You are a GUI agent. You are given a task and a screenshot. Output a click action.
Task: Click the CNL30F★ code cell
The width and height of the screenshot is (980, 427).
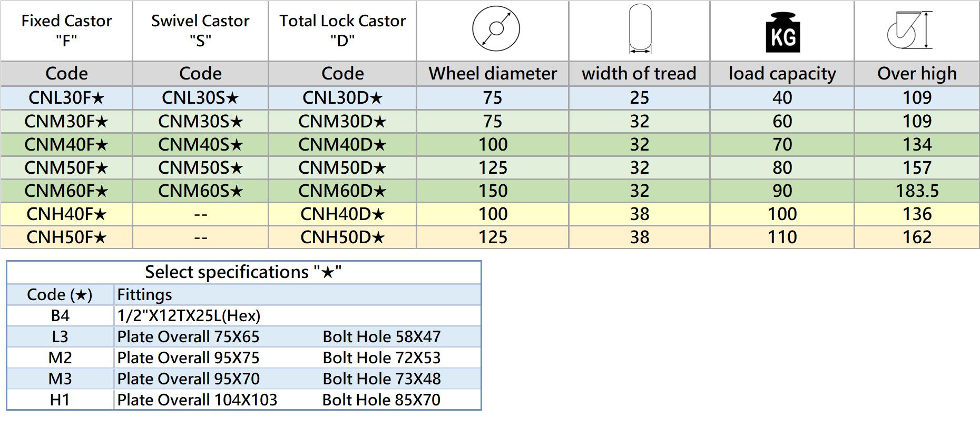(66, 98)
